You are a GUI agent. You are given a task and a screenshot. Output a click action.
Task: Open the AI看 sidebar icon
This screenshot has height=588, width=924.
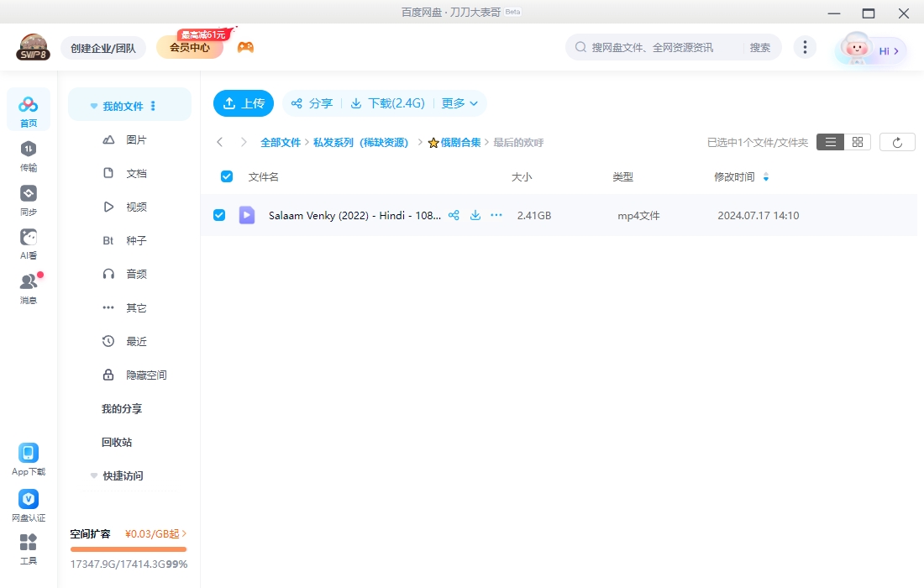pos(29,244)
